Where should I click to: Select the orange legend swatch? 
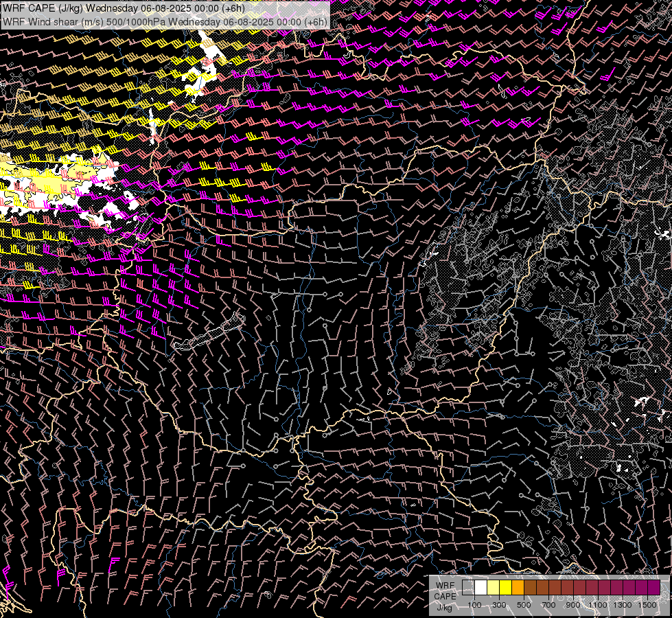[518, 588]
